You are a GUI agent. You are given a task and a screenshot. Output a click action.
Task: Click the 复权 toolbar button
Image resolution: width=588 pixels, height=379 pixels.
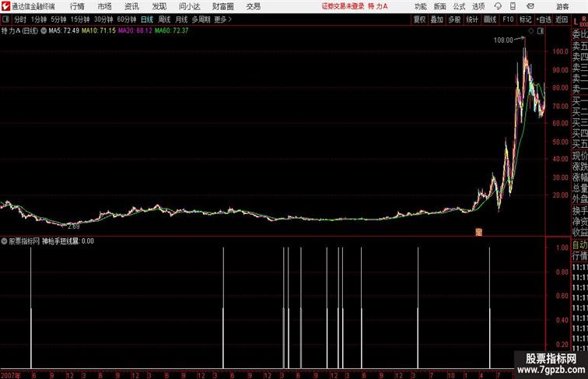click(419, 19)
